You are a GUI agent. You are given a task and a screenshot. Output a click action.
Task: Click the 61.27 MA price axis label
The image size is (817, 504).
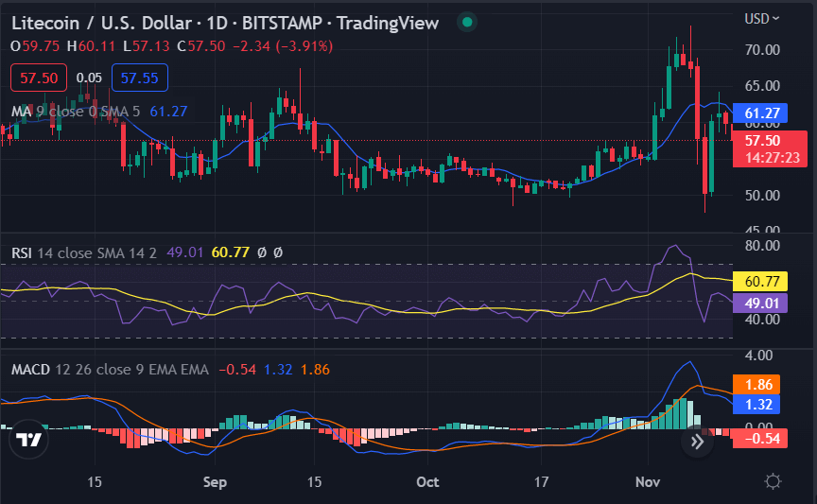point(761,113)
